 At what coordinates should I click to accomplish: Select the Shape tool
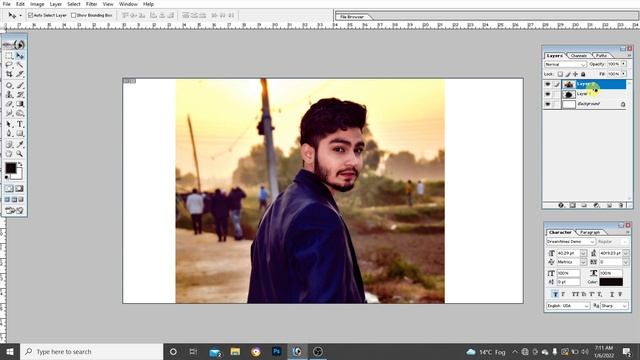pos(20,133)
